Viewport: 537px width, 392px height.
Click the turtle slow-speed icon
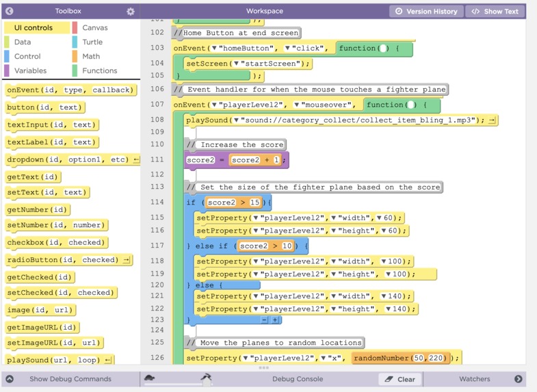(x=149, y=378)
